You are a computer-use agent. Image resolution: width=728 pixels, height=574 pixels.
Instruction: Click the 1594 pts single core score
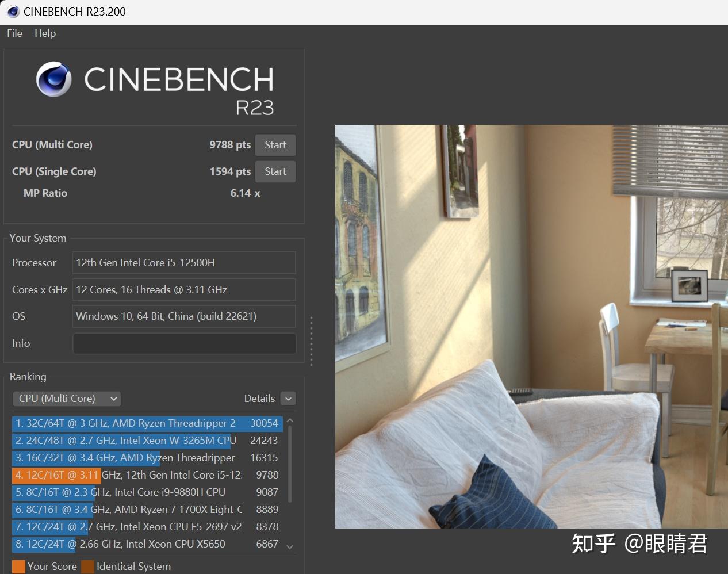pyautogui.click(x=230, y=171)
